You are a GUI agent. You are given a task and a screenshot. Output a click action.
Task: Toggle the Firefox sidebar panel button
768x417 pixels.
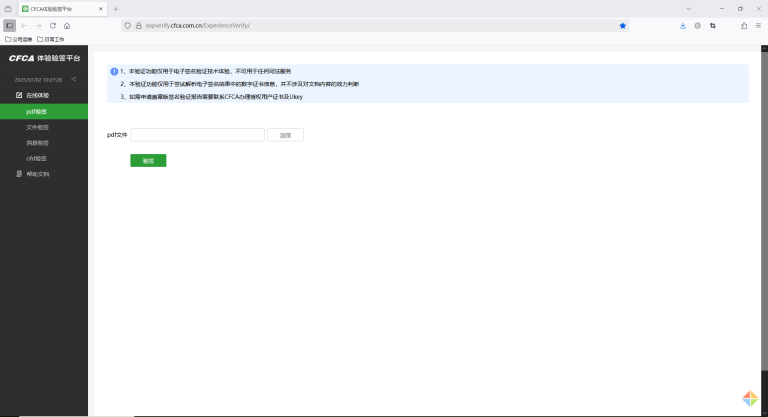coord(10,25)
